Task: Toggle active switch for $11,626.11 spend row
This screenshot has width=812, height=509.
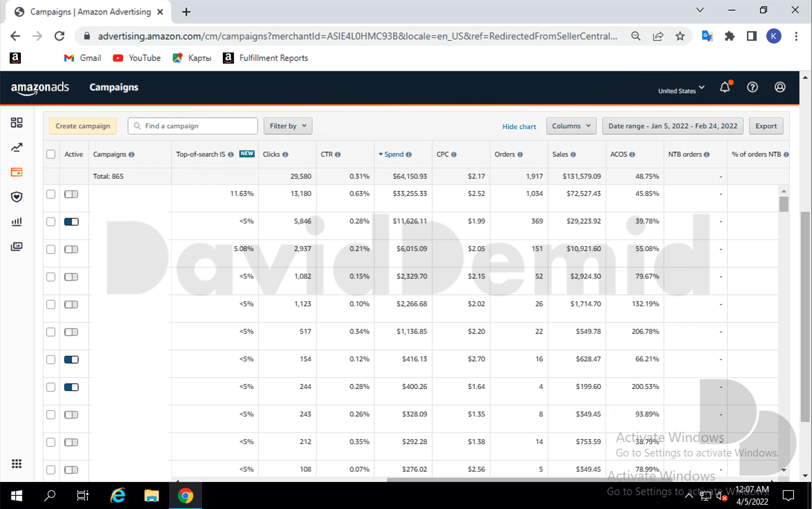Action: click(x=71, y=222)
